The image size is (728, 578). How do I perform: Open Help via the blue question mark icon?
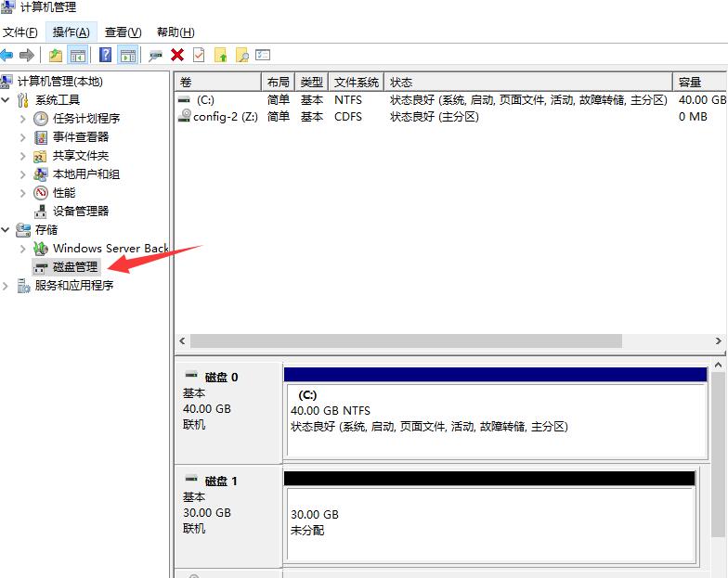(x=106, y=56)
